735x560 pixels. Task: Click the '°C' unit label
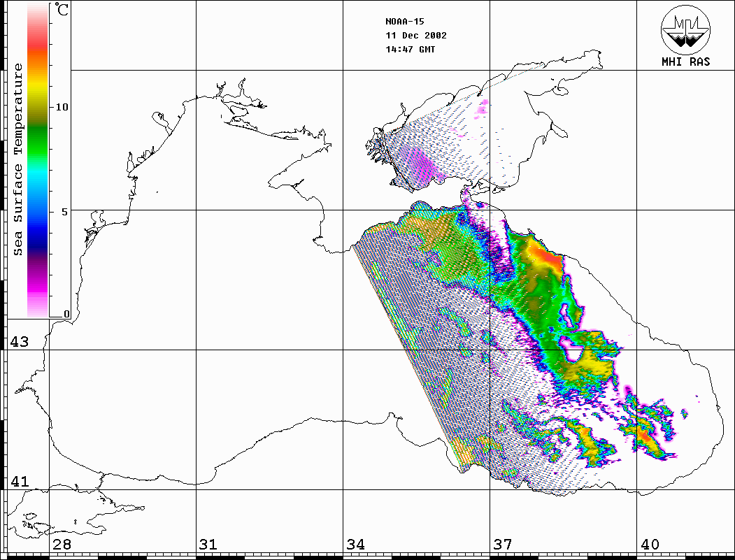(x=61, y=9)
